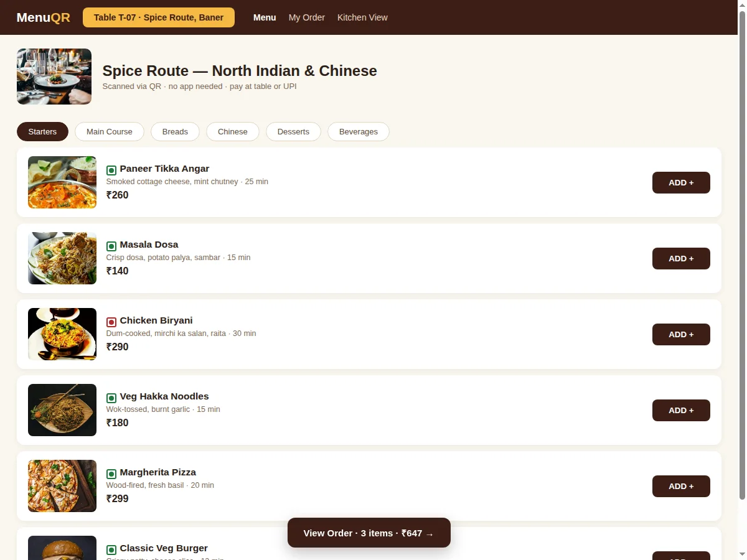747x560 pixels.
Task: Click the veg icon beside Margherita Pizza
Action: 111,474
